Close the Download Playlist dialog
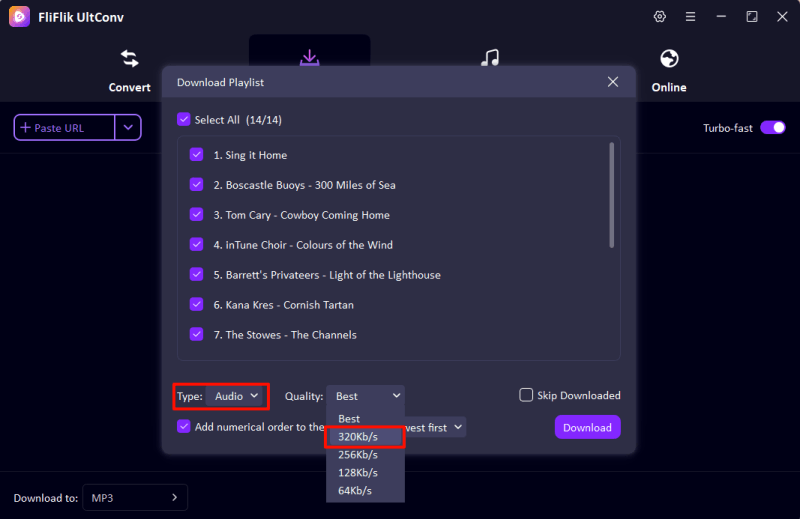The height and width of the screenshot is (519, 800). pos(613,82)
